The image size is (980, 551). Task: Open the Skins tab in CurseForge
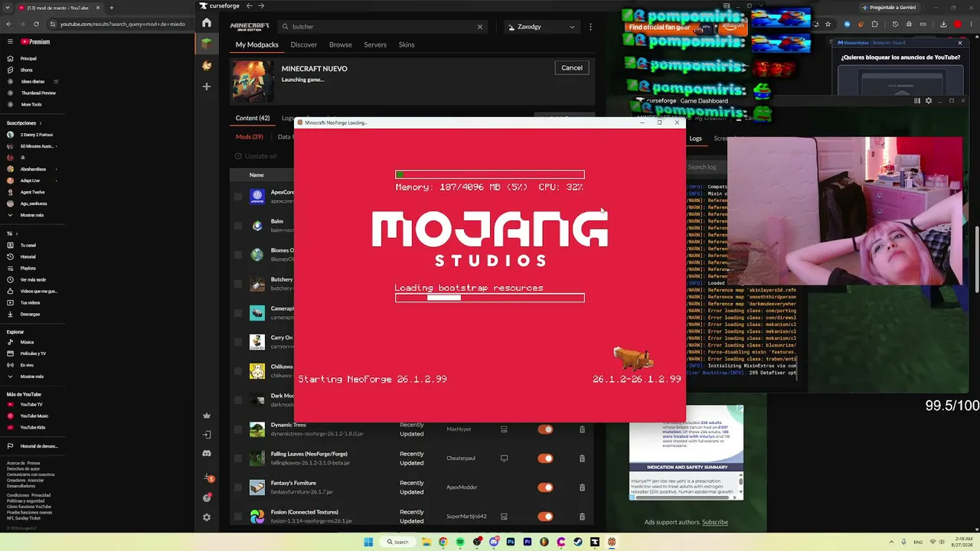(407, 44)
